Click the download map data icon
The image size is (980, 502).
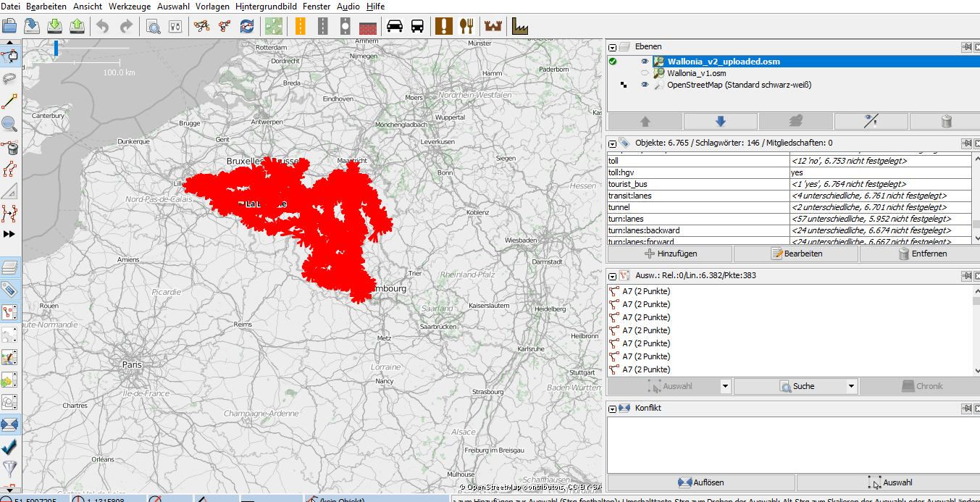[x=54, y=27]
